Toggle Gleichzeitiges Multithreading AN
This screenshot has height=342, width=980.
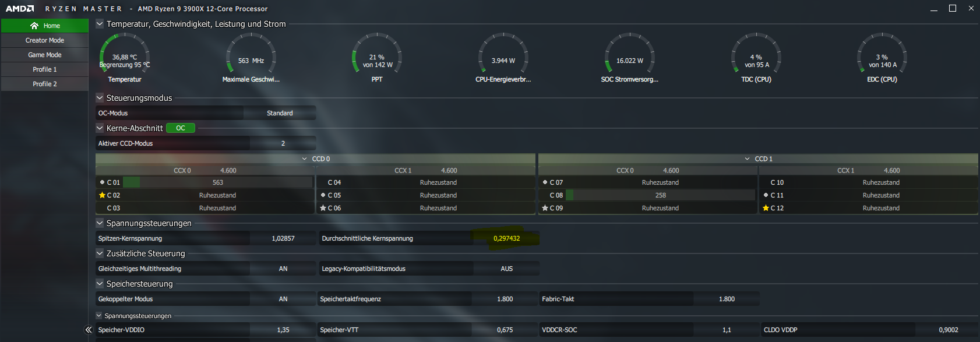tap(283, 269)
